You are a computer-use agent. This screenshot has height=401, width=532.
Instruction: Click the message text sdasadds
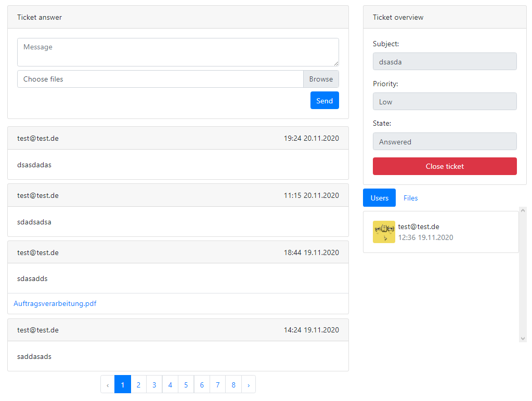(x=32, y=278)
